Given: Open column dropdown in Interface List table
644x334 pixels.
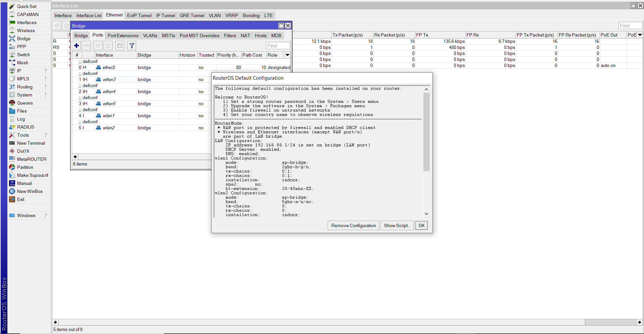Looking at the screenshot, I should point(640,35).
